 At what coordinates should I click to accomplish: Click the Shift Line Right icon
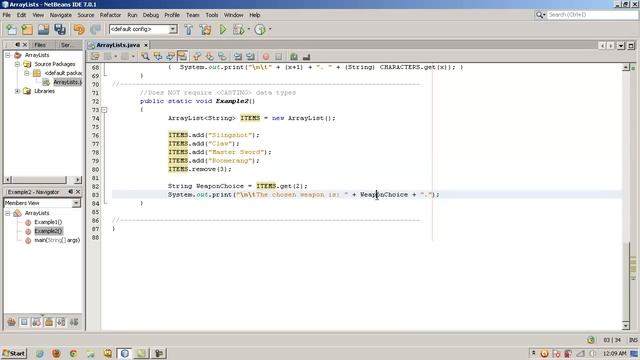[x=250, y=56]
